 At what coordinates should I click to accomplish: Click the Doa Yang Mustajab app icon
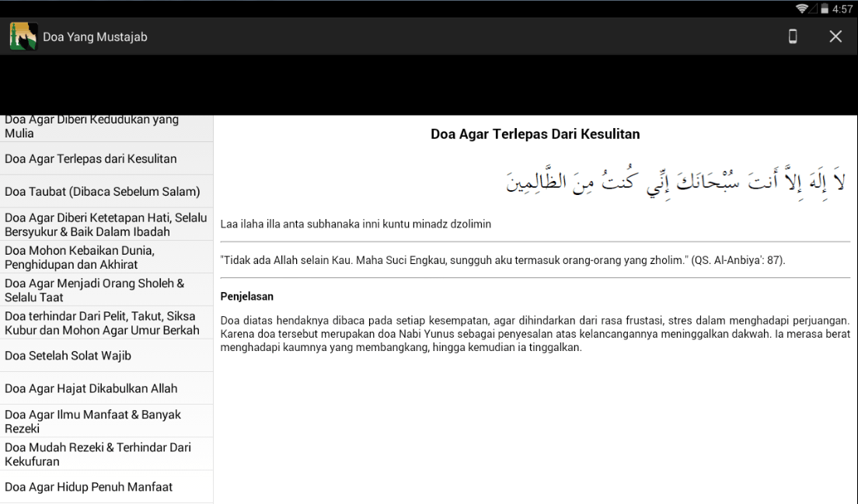pyautogui.click(x=23, y=36)
